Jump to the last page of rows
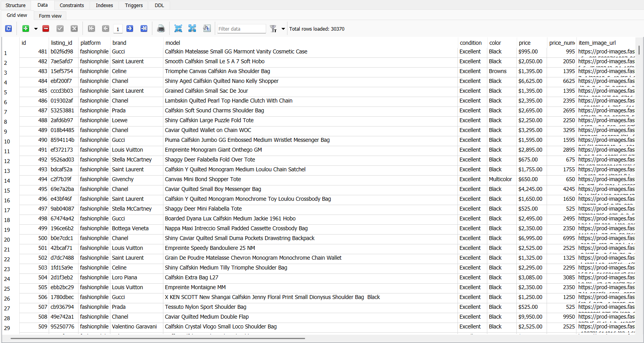Screen dimensions: 644x343 [144, 29]
